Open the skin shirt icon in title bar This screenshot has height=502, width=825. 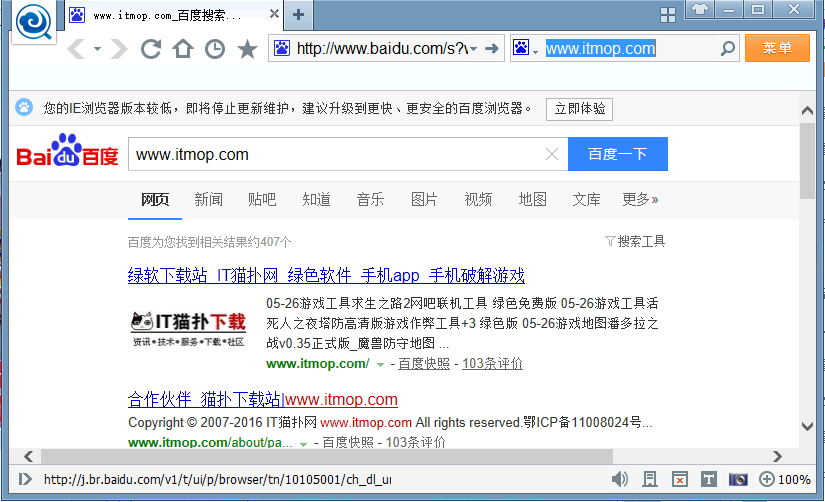[x=699, y=9]
